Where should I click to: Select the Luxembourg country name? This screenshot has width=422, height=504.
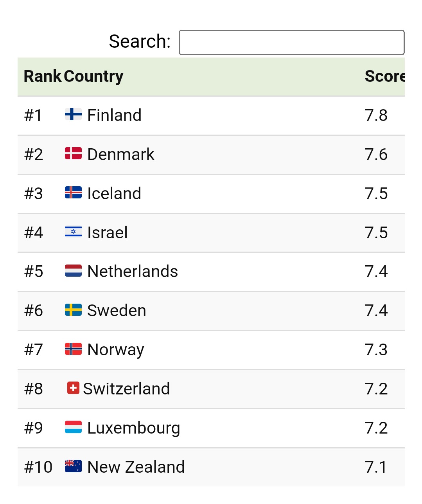coord(133,428)
